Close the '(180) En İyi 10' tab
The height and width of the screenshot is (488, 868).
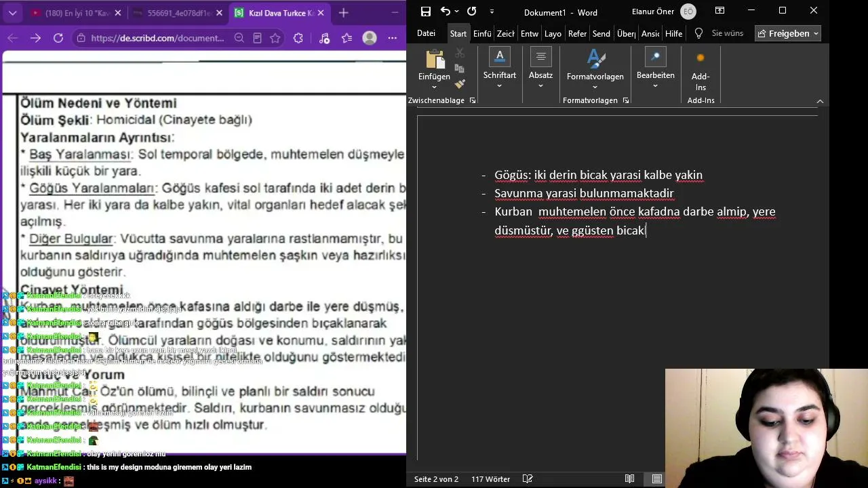117,13
